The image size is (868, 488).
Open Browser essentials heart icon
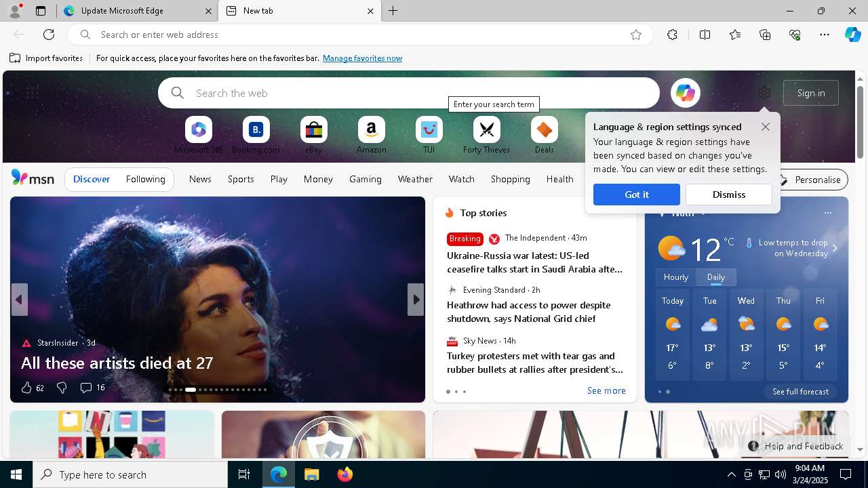coord(795,35)
